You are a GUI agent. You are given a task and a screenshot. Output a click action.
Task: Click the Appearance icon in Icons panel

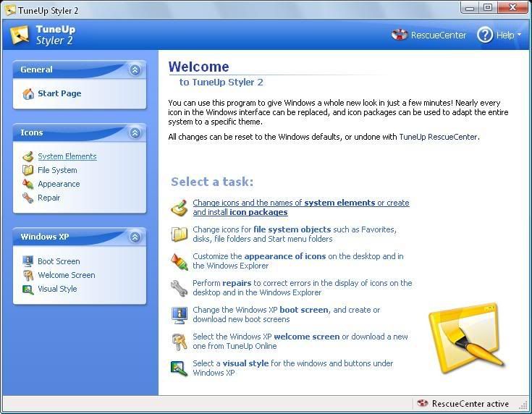28,184
